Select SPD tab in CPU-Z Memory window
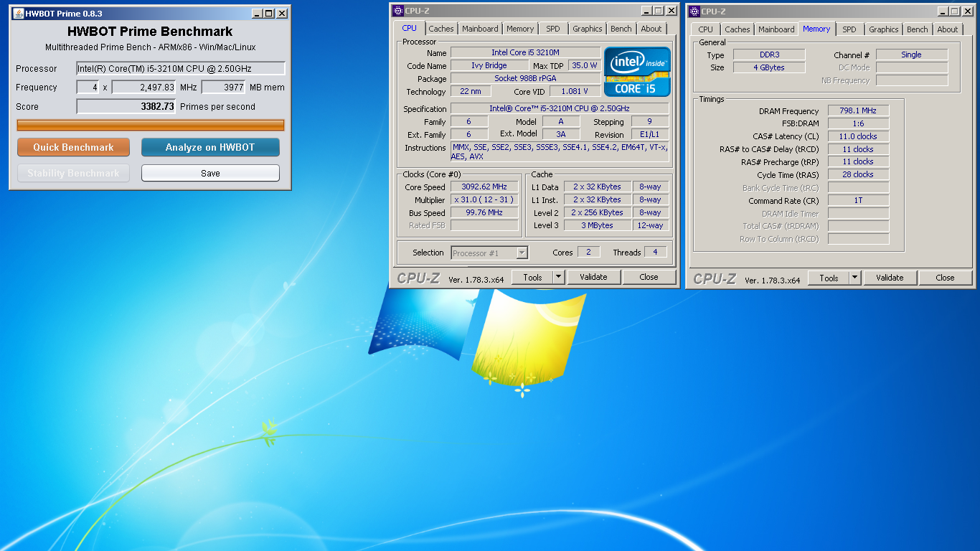The height and width of the screenshot is (551, 980). coord(849,29)
